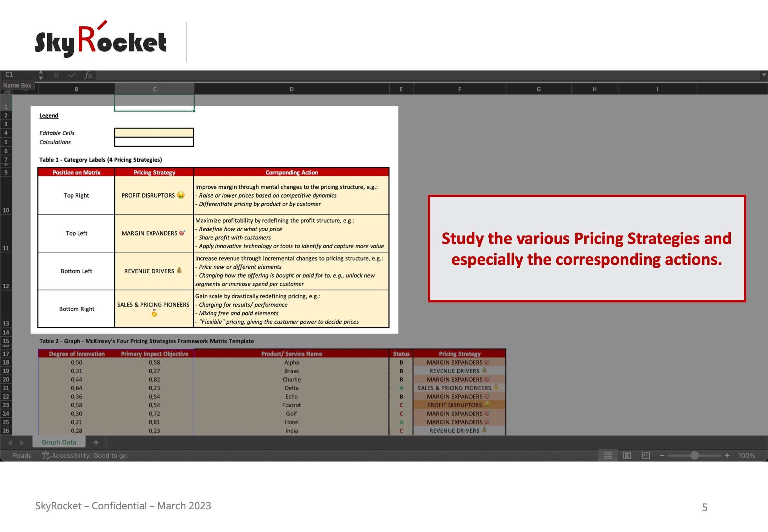Select row 18 header
Image resolution: width=768 pixels, height=532 pixels.
pyautogui.click(x=6, y=362)
